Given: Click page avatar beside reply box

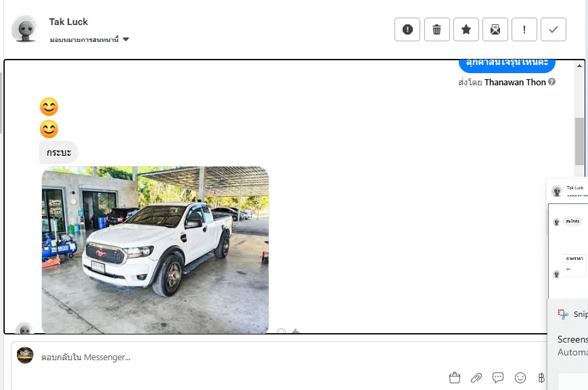Looking at the screenshot, I should [25, 355].
